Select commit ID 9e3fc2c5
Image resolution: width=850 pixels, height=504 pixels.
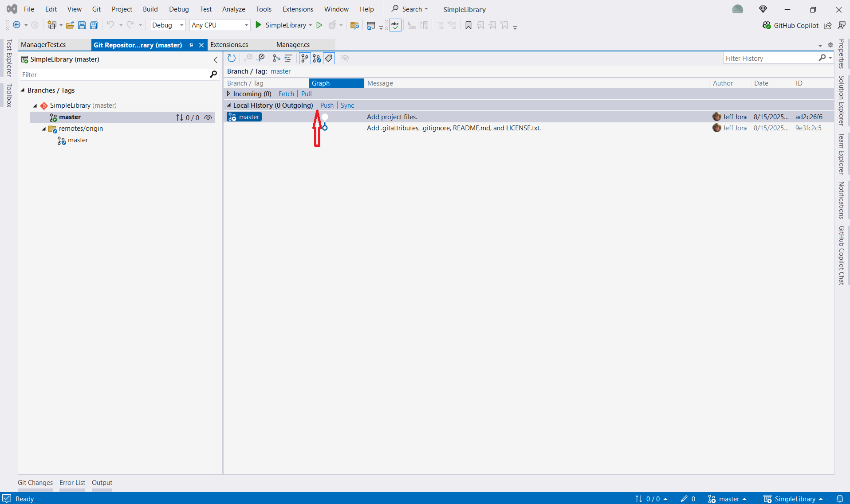808,128
